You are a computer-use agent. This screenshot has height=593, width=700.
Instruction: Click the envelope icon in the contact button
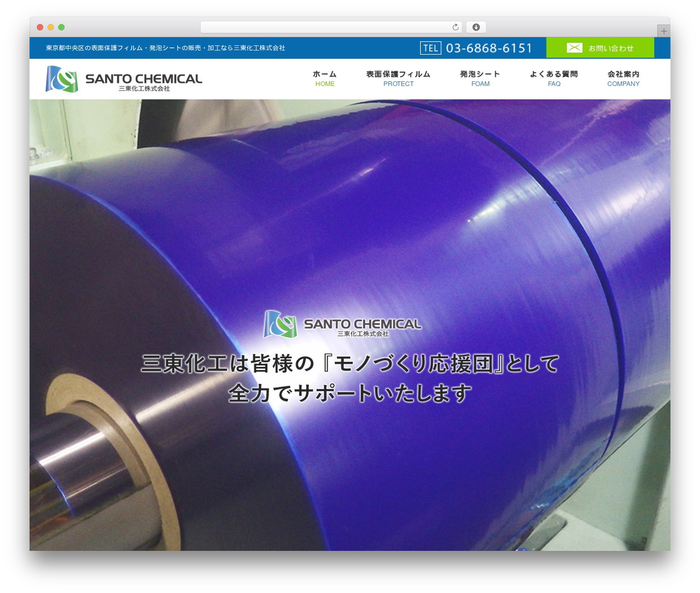click(x=574, y=48)
